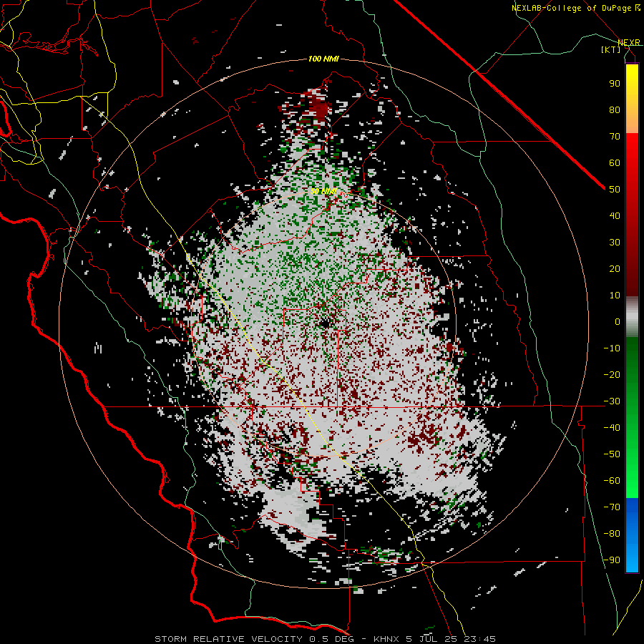The width and height of the screenshot is (644, 644).
Task: Click the NEXR label above the color scale
Action: pos(629,42)
